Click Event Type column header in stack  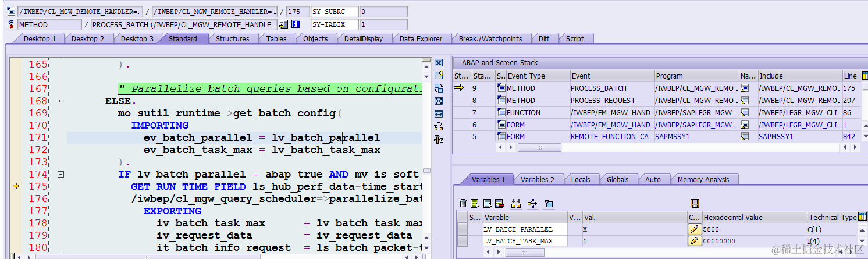(538, 76)
